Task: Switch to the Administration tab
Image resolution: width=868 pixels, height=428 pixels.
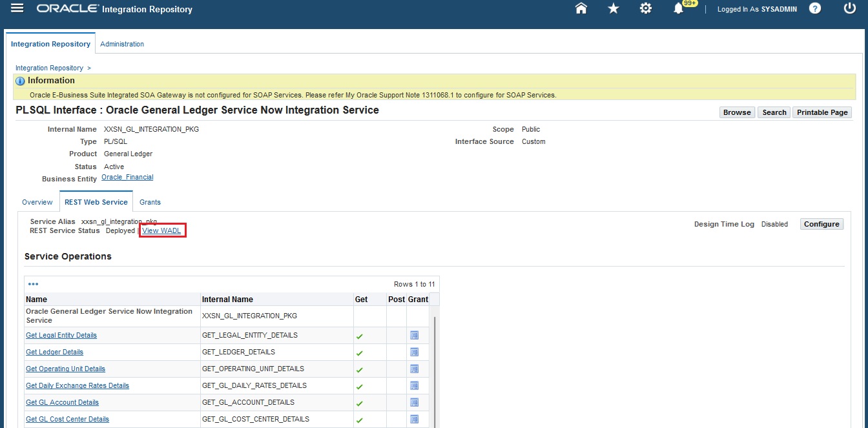Action: point(122,44)
